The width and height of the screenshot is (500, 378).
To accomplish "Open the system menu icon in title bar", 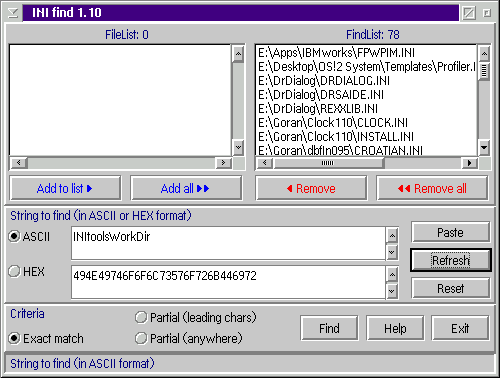I will pyautogui.click(x=13, y=13).
